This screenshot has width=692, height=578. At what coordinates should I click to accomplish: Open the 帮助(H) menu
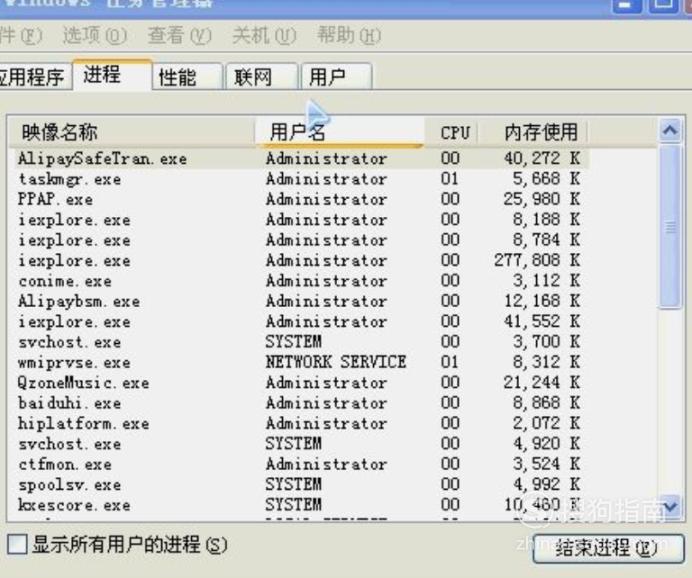pos(349,35)
